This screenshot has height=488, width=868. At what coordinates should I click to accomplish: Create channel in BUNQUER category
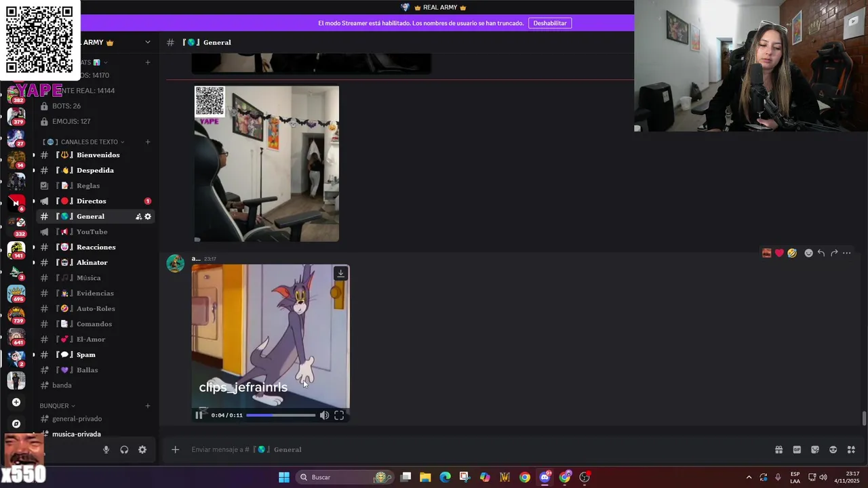point(147,405)
